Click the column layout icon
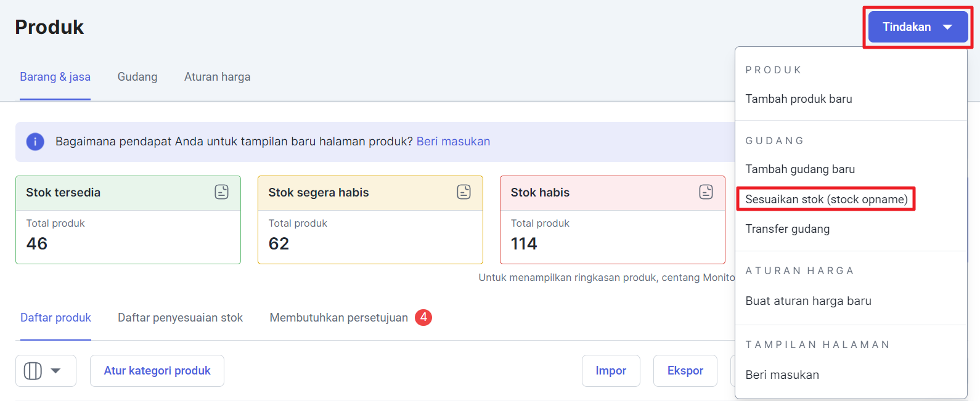The height and width of the screenshot is (401, 980). click(33, 371)
